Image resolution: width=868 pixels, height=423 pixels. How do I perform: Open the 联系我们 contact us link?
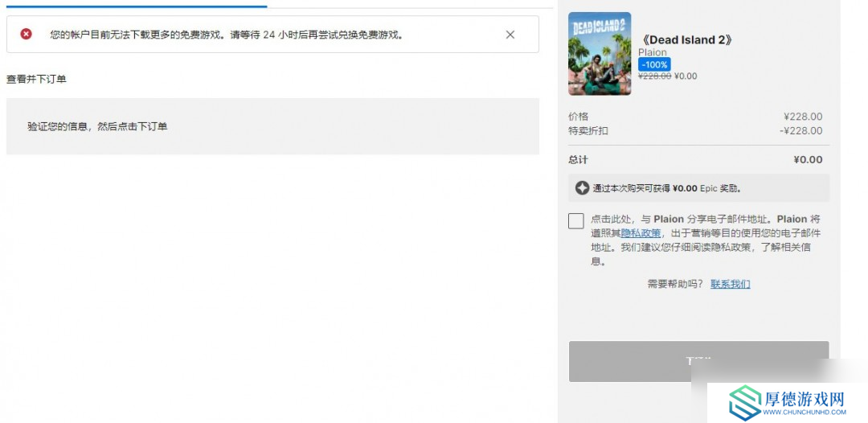pos(730,284)
